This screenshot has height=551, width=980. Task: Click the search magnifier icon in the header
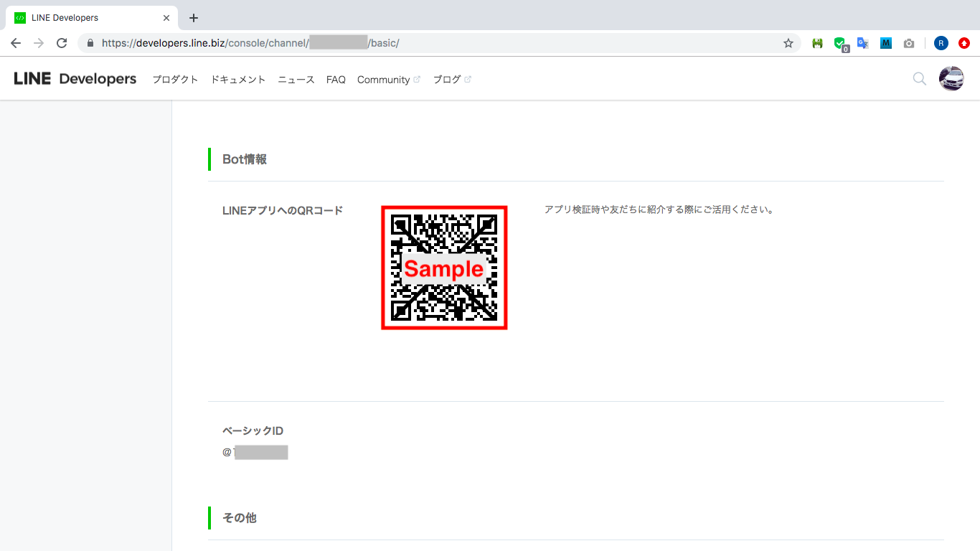919,79
